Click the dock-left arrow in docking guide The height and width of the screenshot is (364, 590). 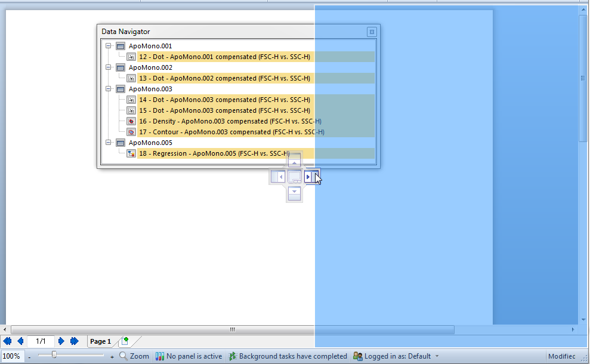coord(278,177)
